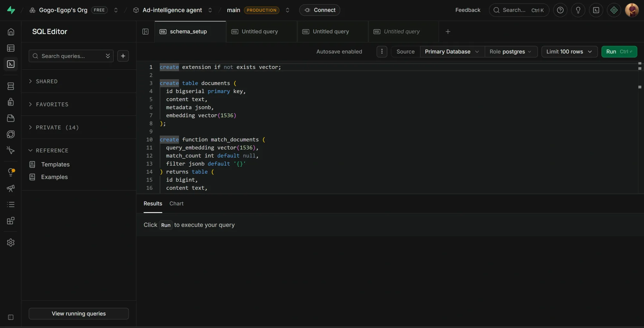The image size is (644, 328).
Task: Open organization switcher chevrons
Action: pyautogui.click(x=116, y=10)
